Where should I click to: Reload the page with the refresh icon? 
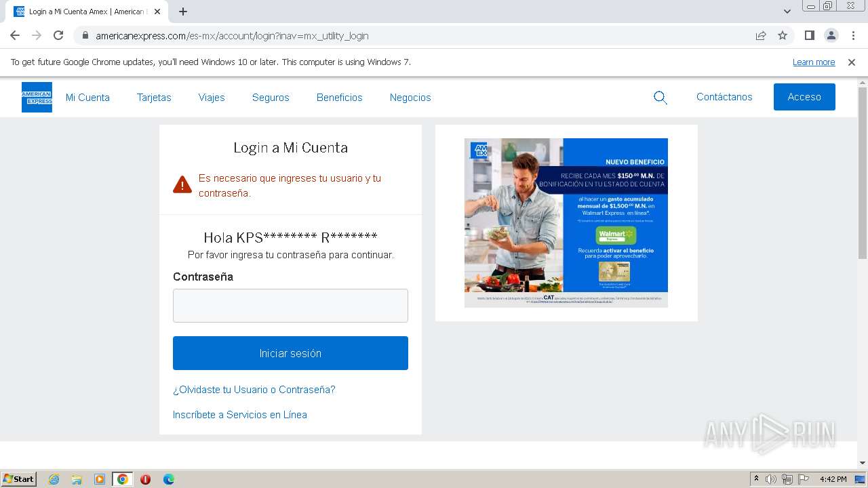(x=58, y=35)
